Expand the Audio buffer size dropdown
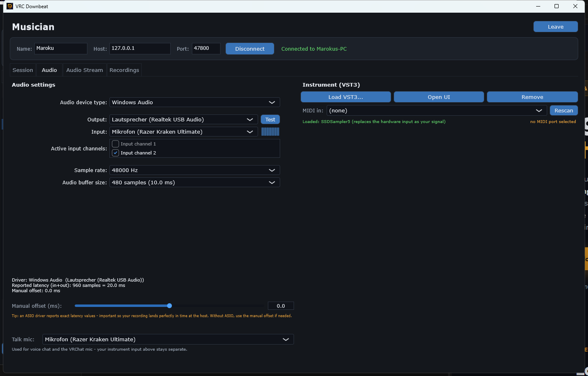The image size is (588, 376). pos(195,182)
